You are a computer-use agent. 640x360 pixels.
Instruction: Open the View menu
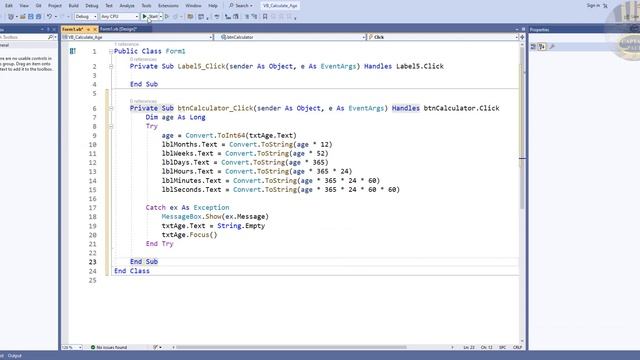point(24,6)
